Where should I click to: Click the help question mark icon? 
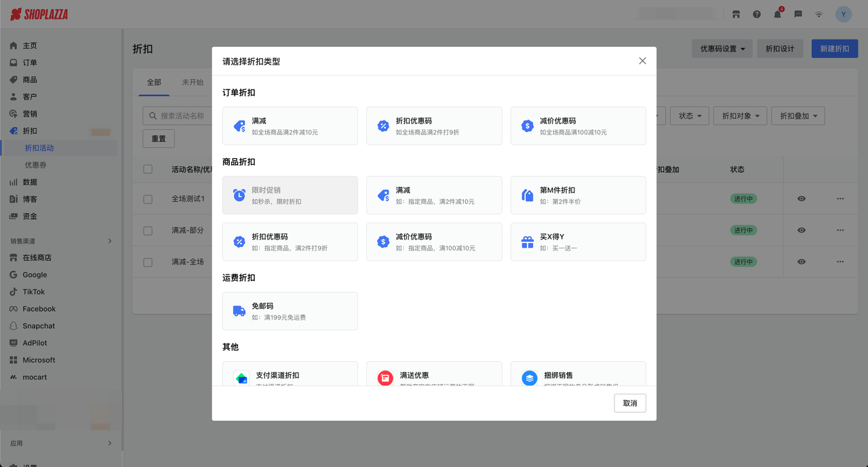tap(756, 14)
